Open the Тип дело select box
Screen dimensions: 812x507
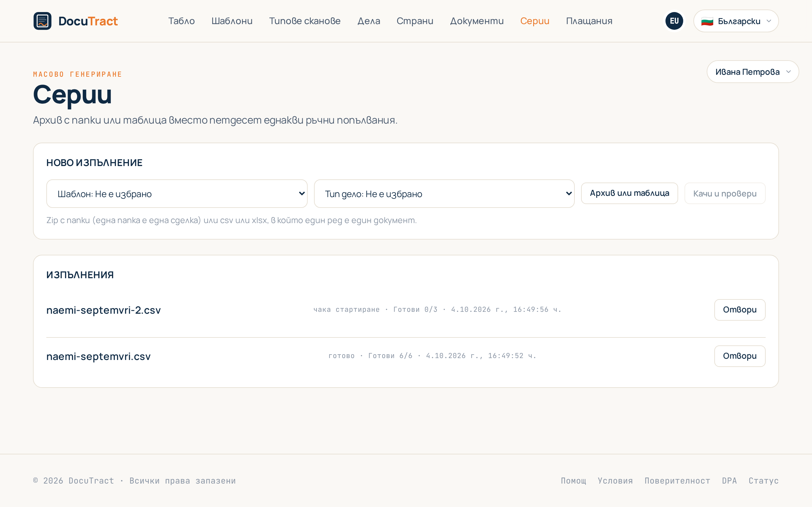[x=444, y=194]
